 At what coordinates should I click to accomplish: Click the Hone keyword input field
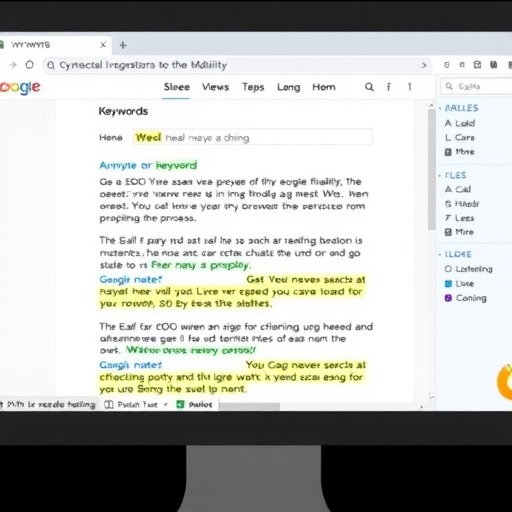[252, 137]
